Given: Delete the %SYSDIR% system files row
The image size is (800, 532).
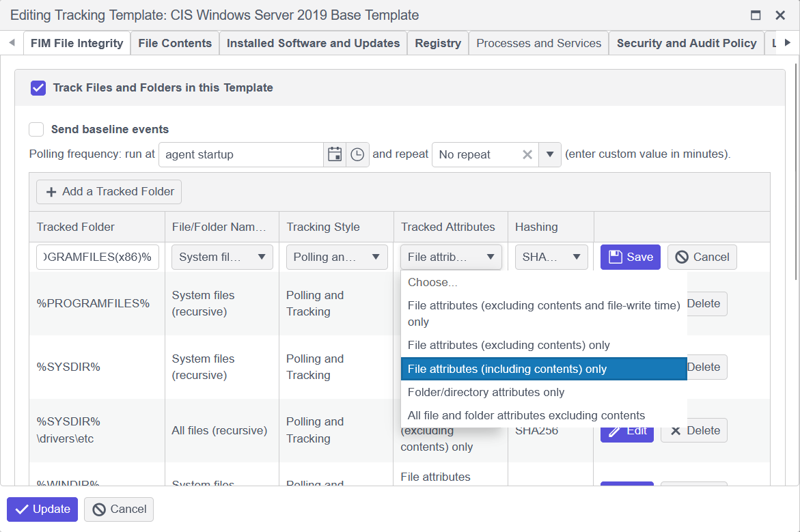Looking at the screenshot, I should (x=706, y=367).
